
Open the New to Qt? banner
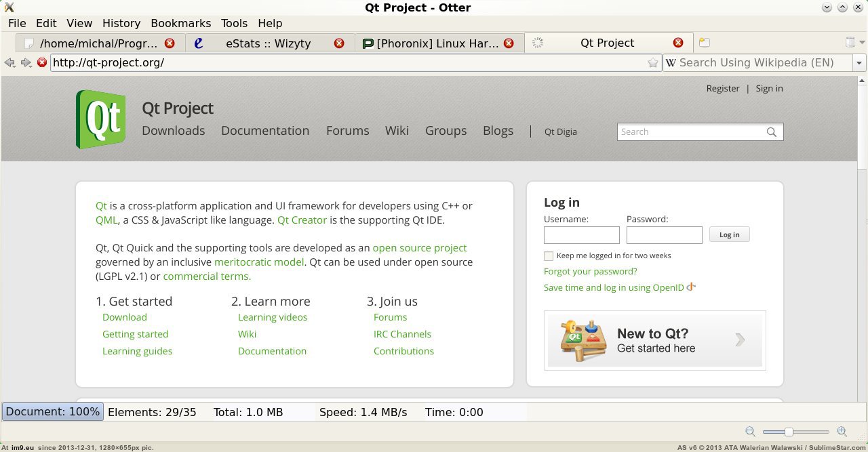(x=654, y=340)
